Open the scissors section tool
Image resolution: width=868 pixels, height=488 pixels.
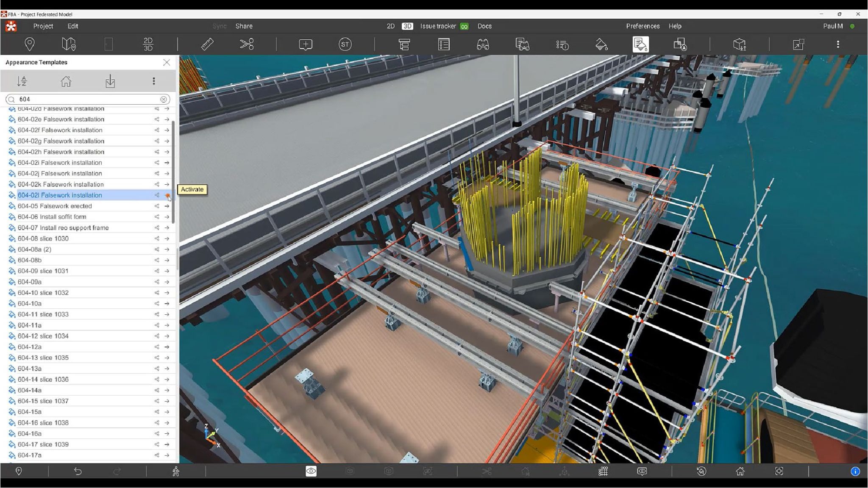247,44
